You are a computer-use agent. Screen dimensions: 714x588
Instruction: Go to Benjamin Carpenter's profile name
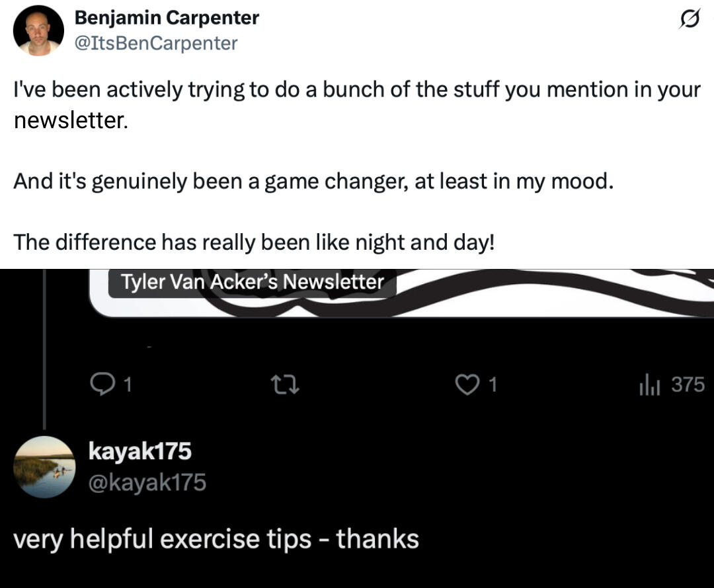[x=167, y=18]
